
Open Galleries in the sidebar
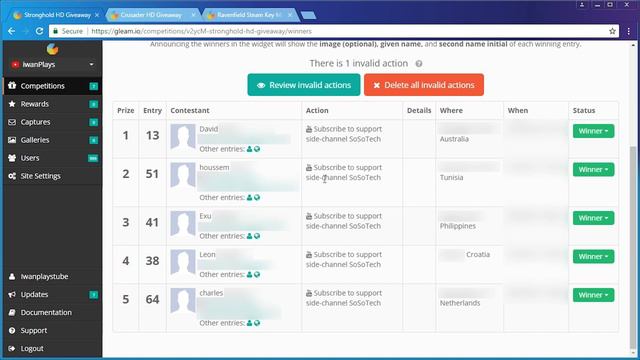pos(53,140)
